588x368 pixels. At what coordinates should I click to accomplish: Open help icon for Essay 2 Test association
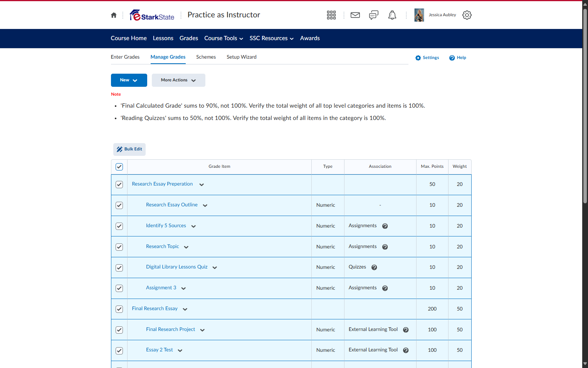tap(406, 350)
